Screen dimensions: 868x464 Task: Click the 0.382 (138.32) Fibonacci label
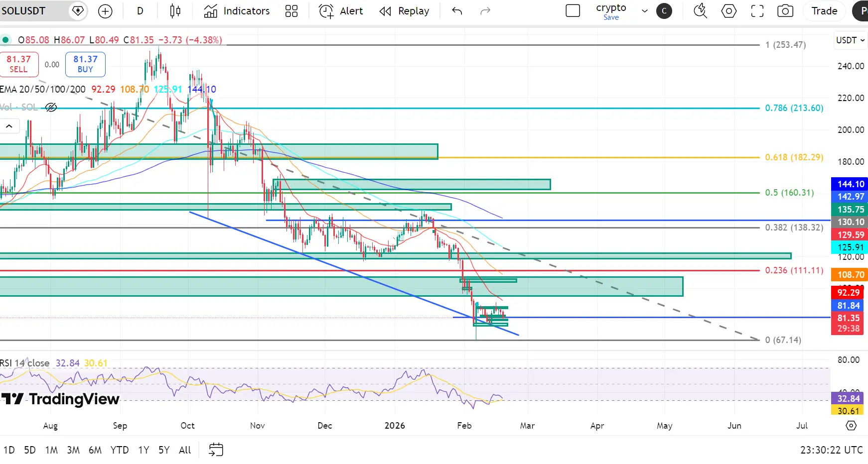[x=794, y=228]
